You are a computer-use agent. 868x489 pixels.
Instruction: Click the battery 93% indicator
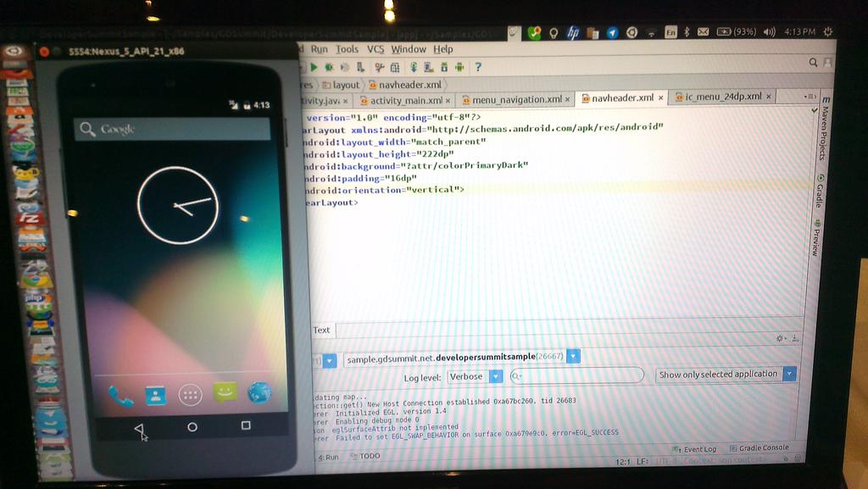(737, 32)
